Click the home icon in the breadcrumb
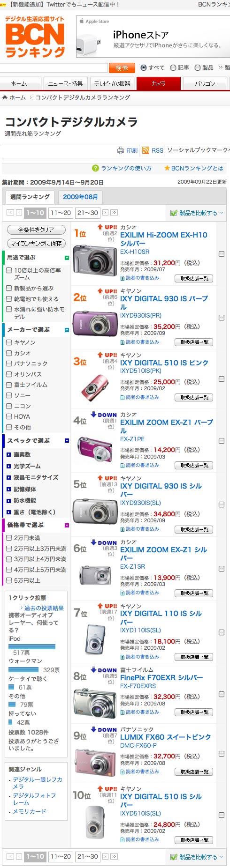The height and width of the screenshot is (868, 230). tap(5, 97)
